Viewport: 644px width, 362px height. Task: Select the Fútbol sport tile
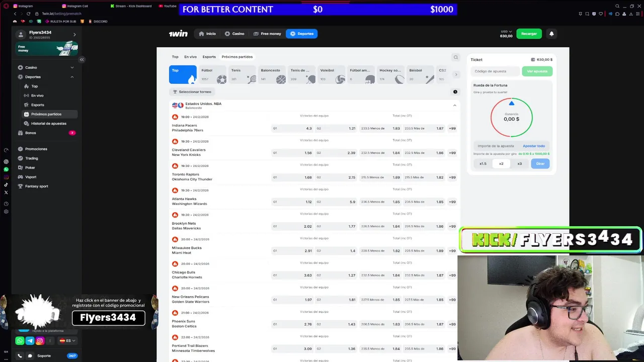[x=213, y=75]
